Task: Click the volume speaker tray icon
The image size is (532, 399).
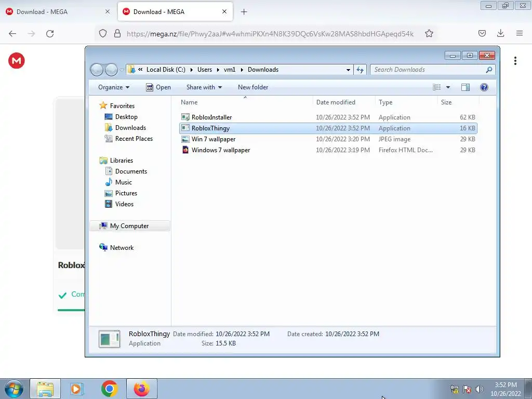Action: (479, 389)
